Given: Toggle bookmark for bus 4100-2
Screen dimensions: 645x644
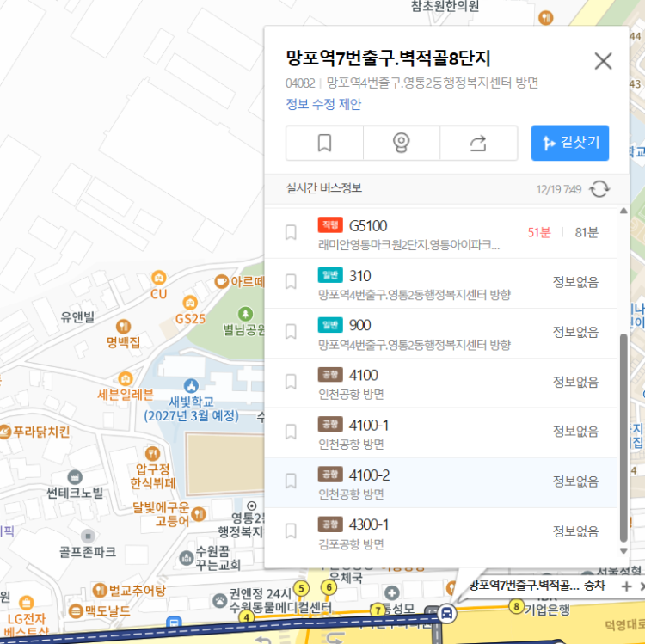Looking at the screenshot, I should point(292,481).
